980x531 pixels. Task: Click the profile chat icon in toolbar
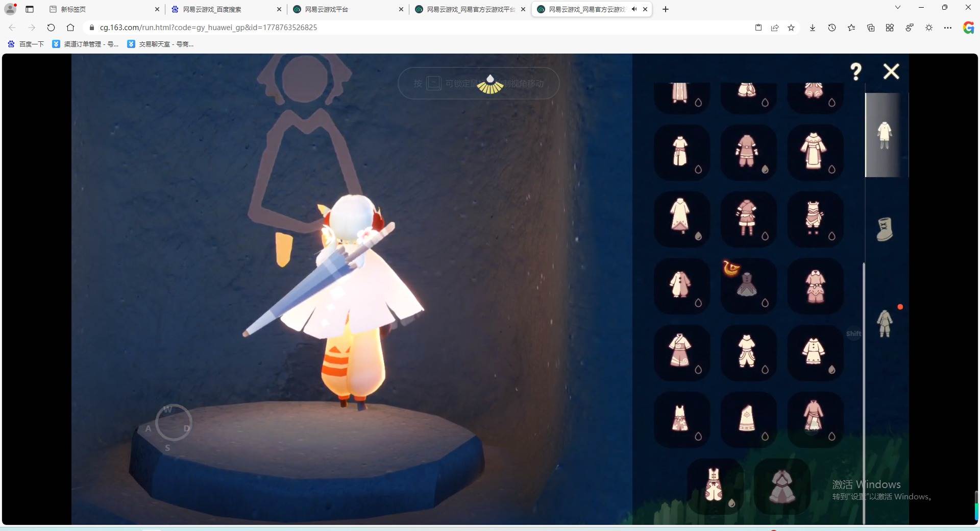(910, 28)
